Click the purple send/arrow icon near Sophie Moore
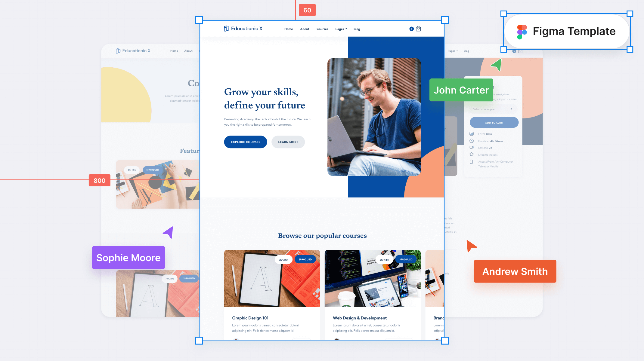Image resolution: width=644 pixels, height=361 pixels. [168, 232]
